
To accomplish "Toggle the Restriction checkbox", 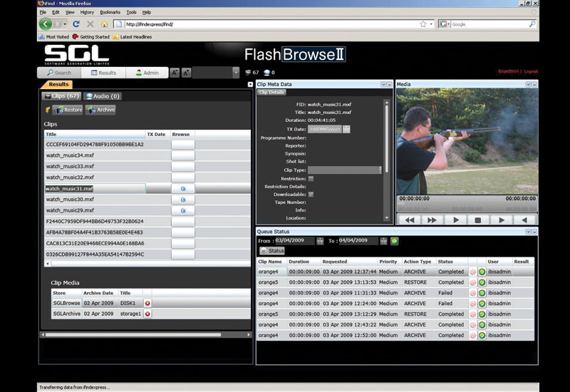I will [x=311, y=179].
